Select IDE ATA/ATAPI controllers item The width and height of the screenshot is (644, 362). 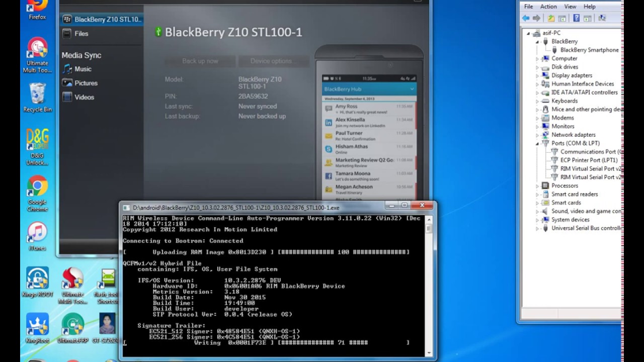pyautogui.click(x=584, y=93)
